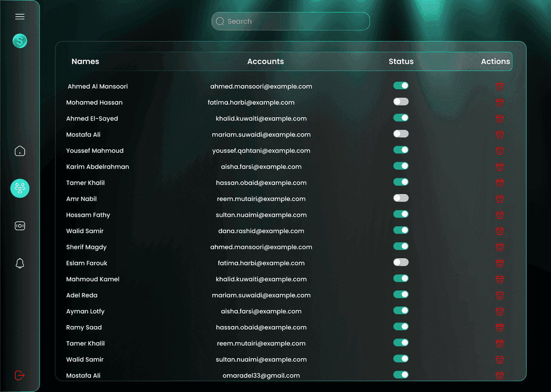Click the Accounts column header
The height and width of the screenshot is (392, 551).
(x=265, y=61)
